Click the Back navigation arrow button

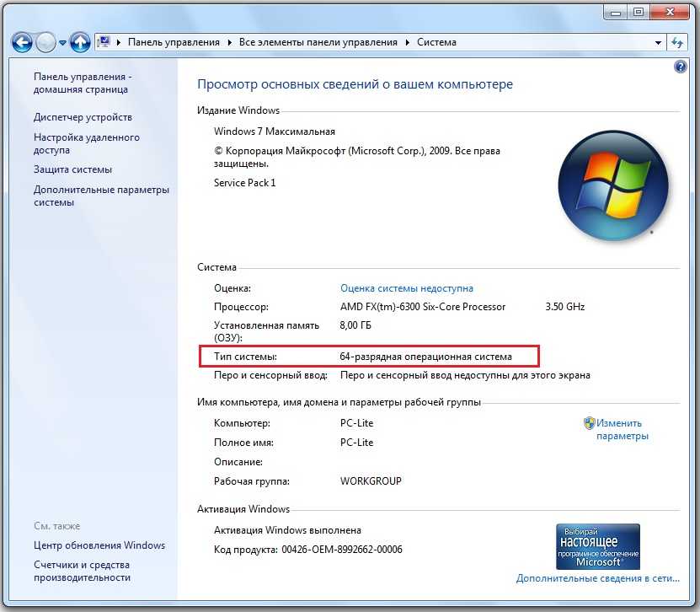[22, 42]
